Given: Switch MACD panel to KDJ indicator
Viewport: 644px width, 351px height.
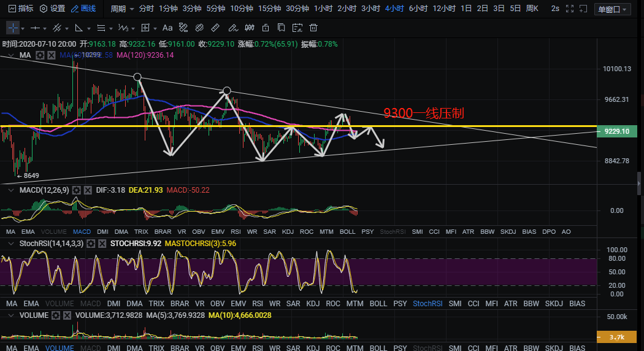Looking at the screenshot, I should (x=288, y=232).
